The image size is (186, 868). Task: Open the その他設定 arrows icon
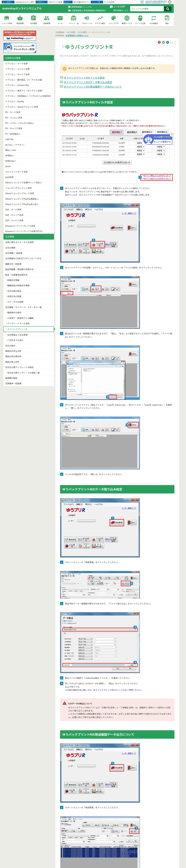154,20
